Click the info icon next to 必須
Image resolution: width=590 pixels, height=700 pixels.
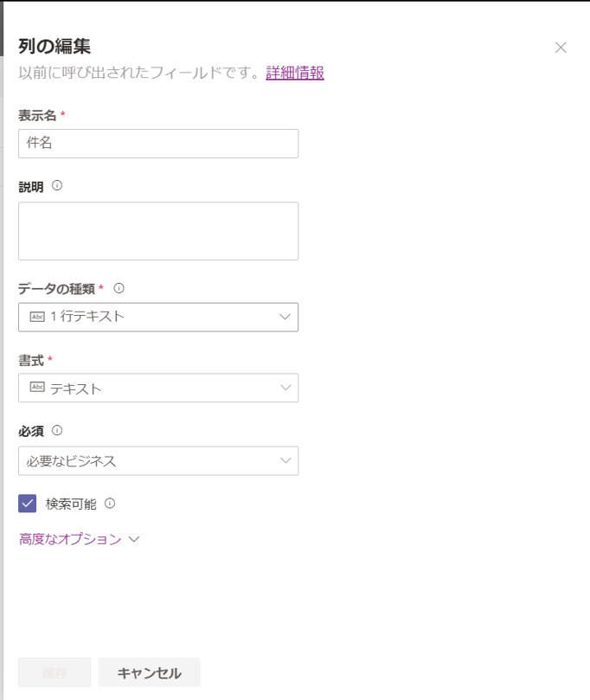(57, 430)
